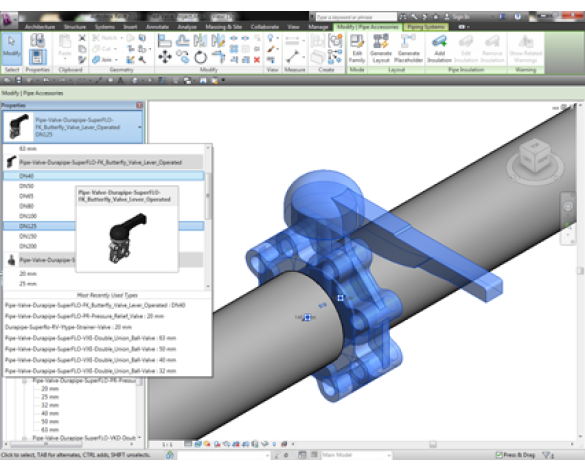Select the Move tool
The height and width of the screenshot is (471, 585).
tap(165, 57)
